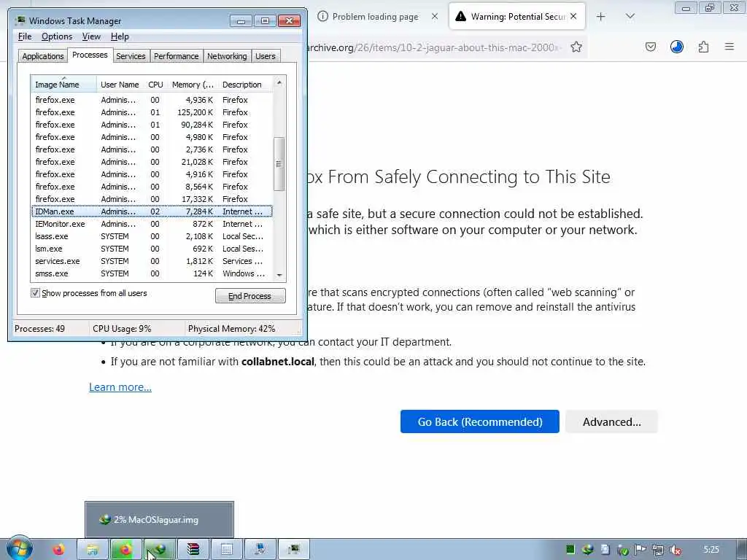Open a new Firefox tab with plus
The width and height of the screenshot is (747, 560).
tap(601, 17)
